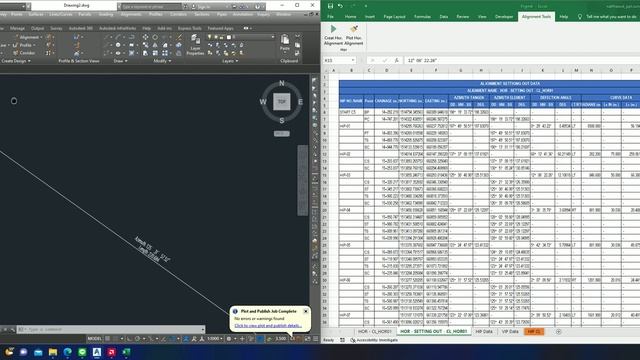Viewport: 640px width, 360px height.
Task: Open the Express Tools ribbon tab
Action: [x=189, y=28]
